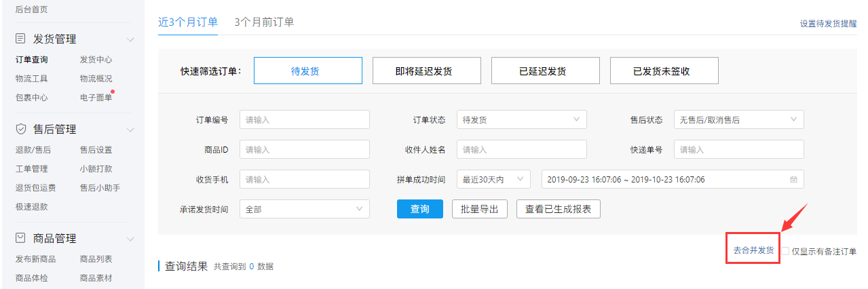This screenshot has width=868, height=289.
Task: Focus the 商品ID input field
Action: click(x=304, y=149)
